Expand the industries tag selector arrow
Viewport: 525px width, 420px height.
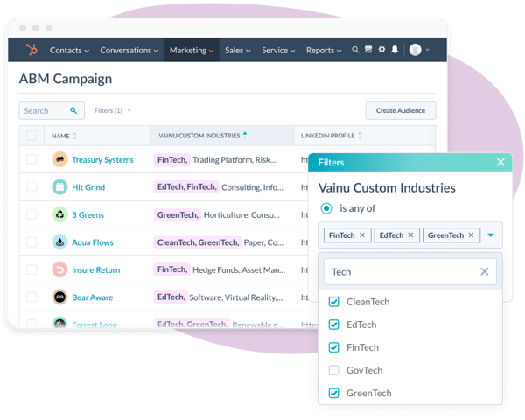tap(491, 234)
